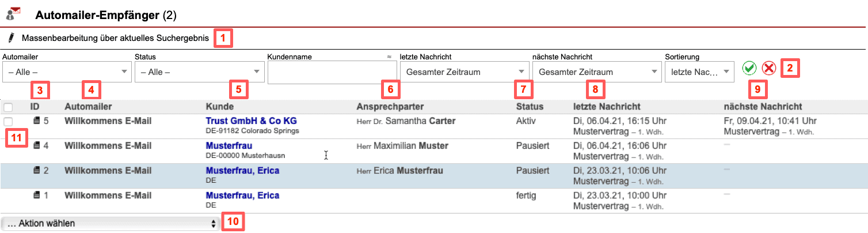
Task: Expand the nächste Nachricht time range dropdown
Action: [x=596, y=72]
